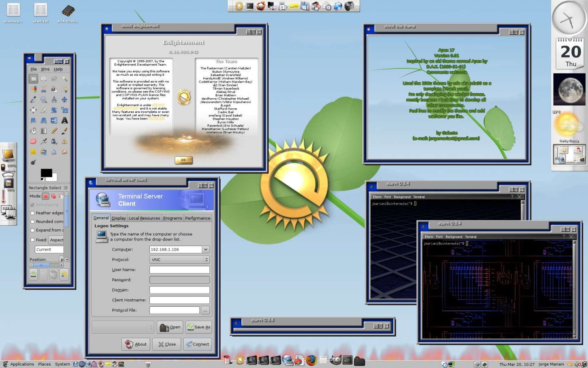Click the Close button in Terminal Server Client
This screenshot has width=588, height=368.
[167, 344]
